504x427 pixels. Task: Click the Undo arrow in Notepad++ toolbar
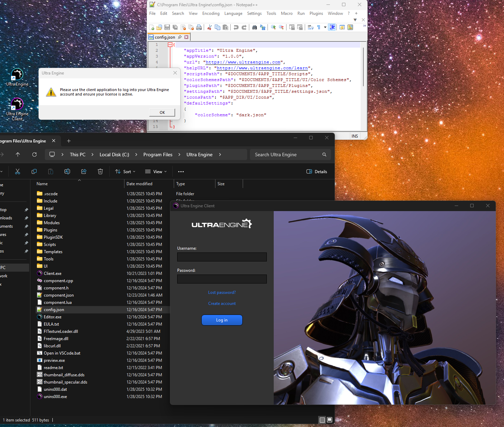(236, 27)
